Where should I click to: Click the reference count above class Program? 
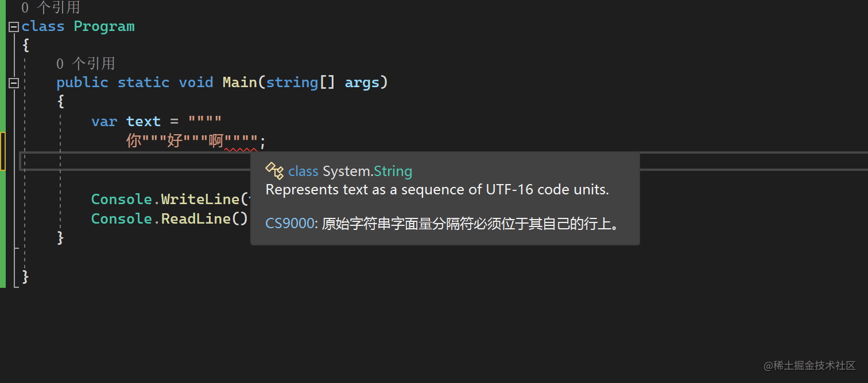(x=51, y=7)
